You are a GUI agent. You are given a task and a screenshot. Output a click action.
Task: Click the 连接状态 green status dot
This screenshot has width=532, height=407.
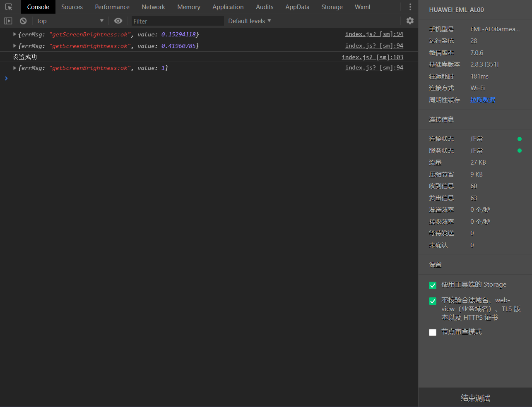pyautogui.click(x=520, y=139)
